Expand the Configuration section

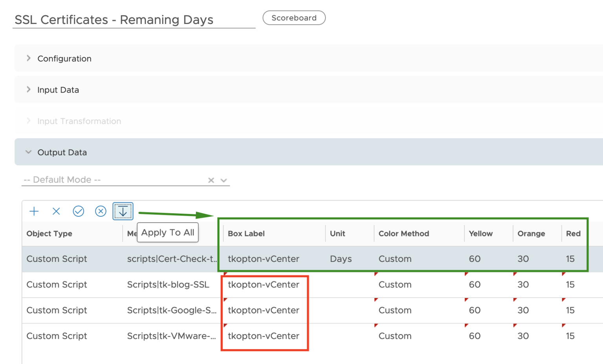(x=64, y=58)
